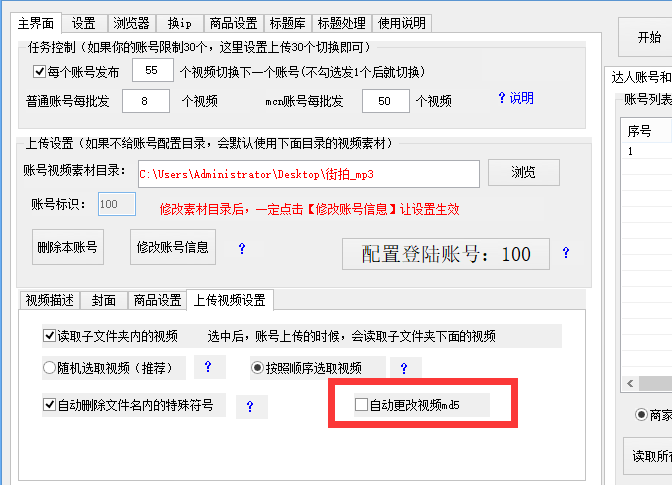Image resolution: width=672 pixels, height=485 pixels.
Task: Click help icon next to 修改账号信息 button
Action: pyautogui.click(x=242, y=248)
